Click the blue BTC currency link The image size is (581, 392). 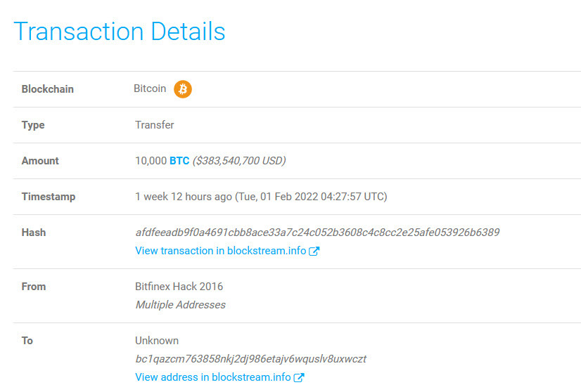pos(179,161)
